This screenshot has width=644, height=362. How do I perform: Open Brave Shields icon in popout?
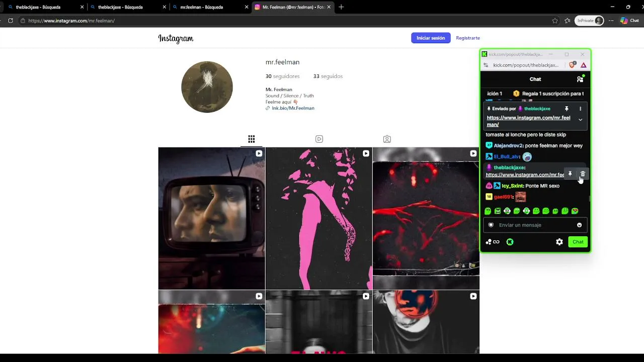[x=572, y=65]
